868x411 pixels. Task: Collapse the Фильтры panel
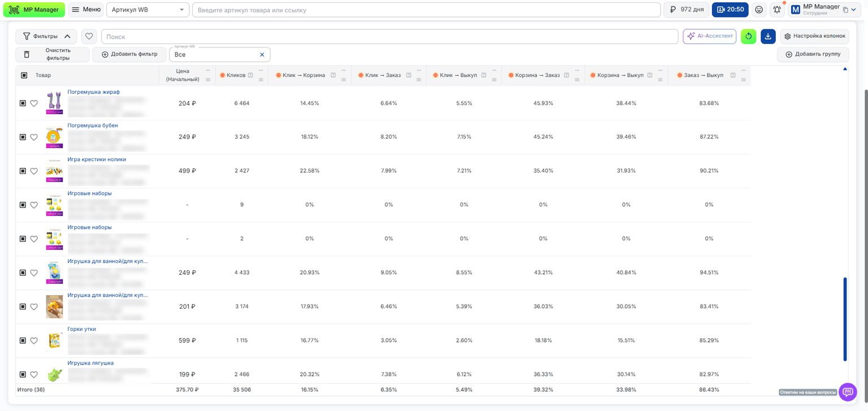[x=46, y=36]
